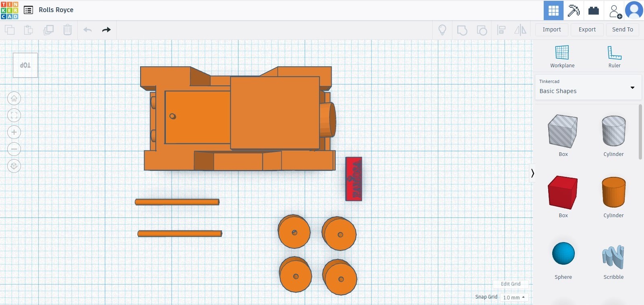Click the Home view button

pos(14,98)
